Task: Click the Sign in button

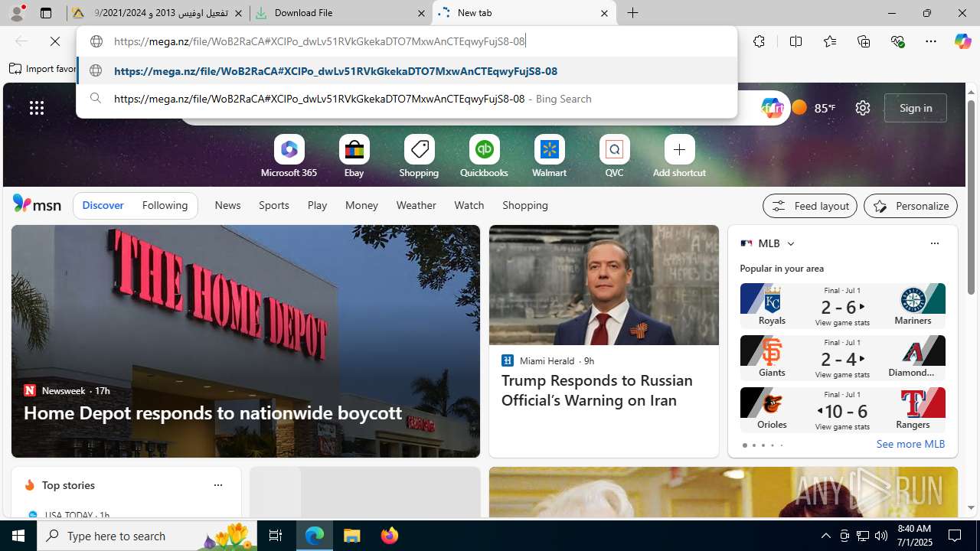Action: click(916, 108)
